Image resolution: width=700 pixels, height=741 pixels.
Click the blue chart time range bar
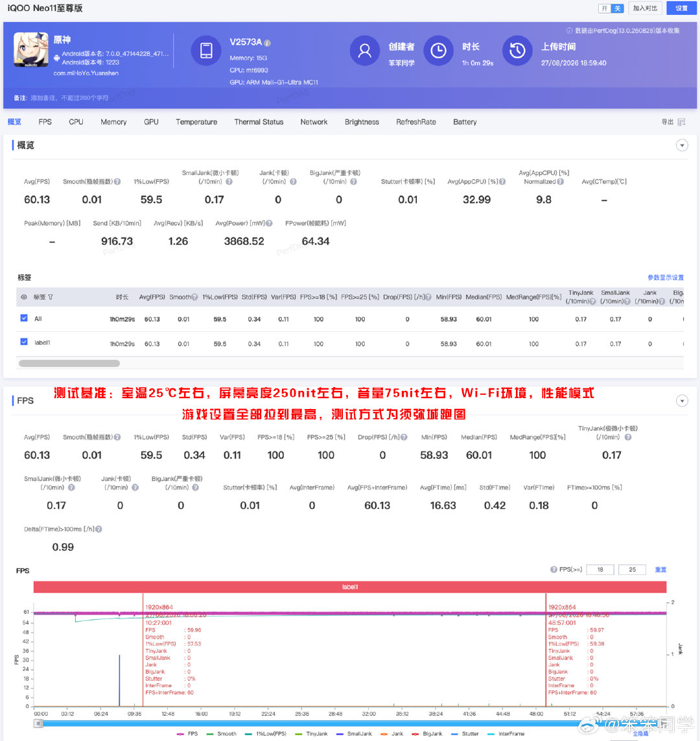350,723
